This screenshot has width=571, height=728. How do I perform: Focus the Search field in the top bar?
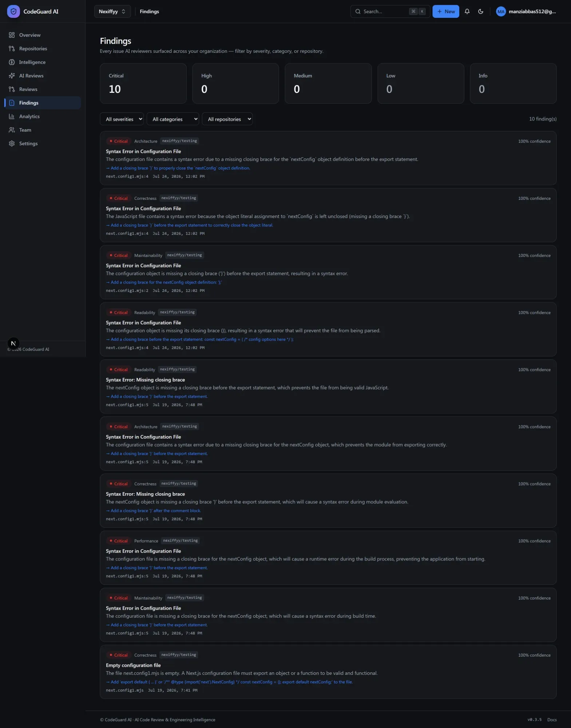[390, 11]
